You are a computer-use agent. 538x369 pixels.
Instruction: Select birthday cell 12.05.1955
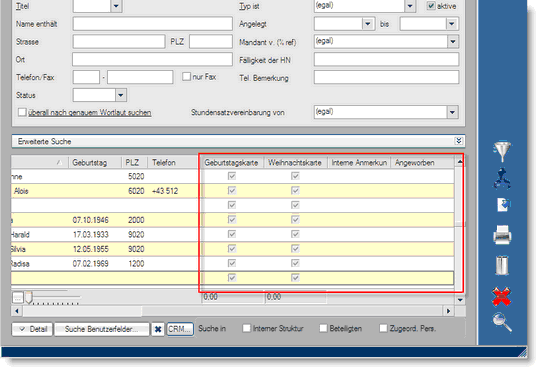click(91, 249)
